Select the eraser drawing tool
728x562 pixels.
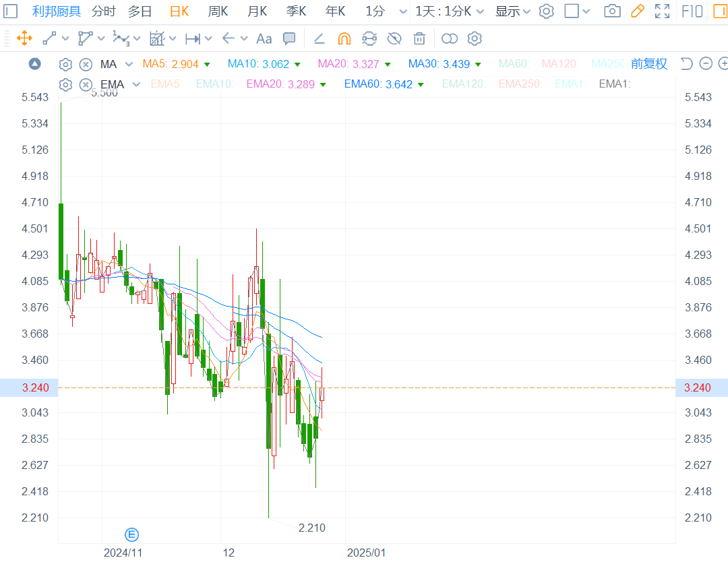[319, 38]
